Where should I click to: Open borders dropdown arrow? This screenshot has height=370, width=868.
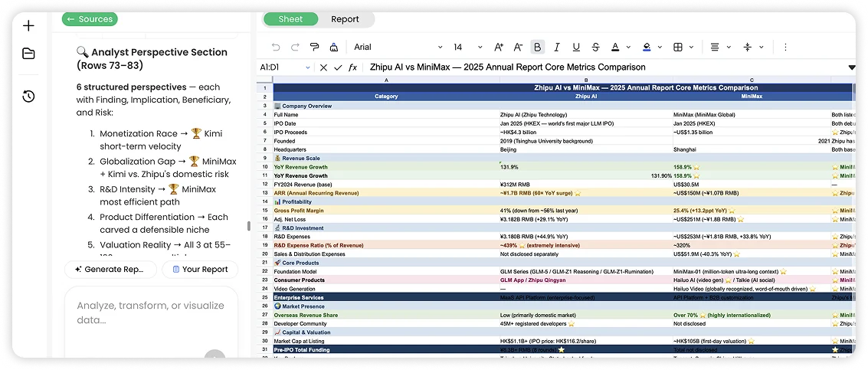[x=692, y=47]
